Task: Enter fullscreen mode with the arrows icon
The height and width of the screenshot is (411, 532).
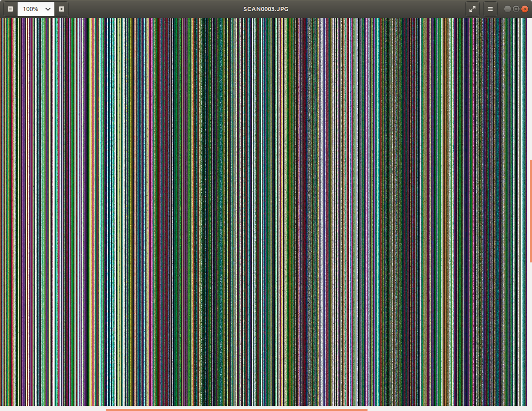Action: [x=472, y=9]
